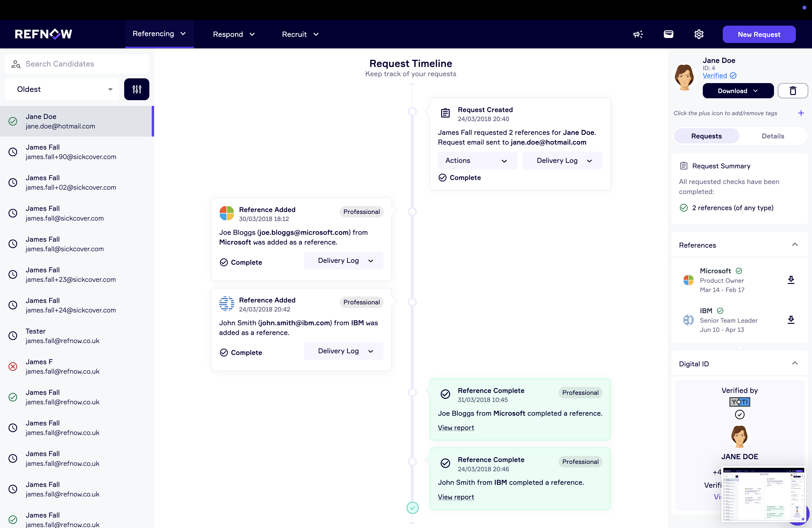Click plus icon to add tags
812x528 pixels.
pyautogui.click(x=801, y=113)
